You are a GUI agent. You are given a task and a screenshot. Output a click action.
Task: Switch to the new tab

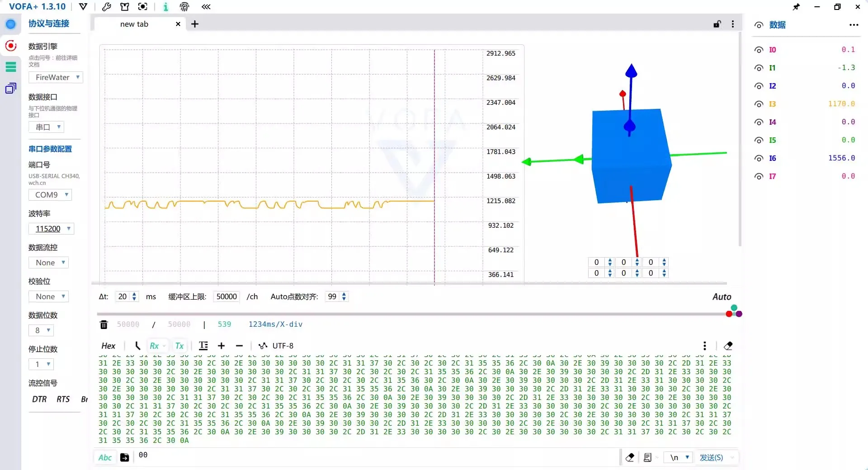tap(134, 24)
